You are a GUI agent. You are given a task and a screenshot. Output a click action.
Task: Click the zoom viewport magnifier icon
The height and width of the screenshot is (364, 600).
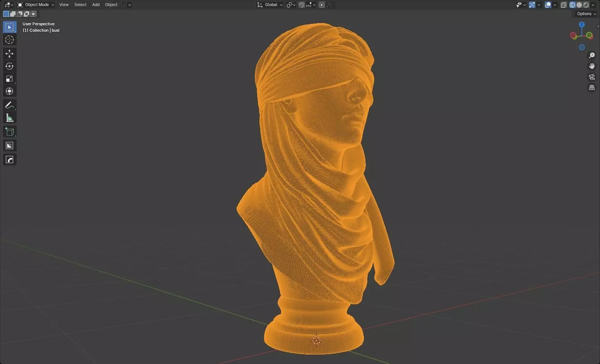592,56
